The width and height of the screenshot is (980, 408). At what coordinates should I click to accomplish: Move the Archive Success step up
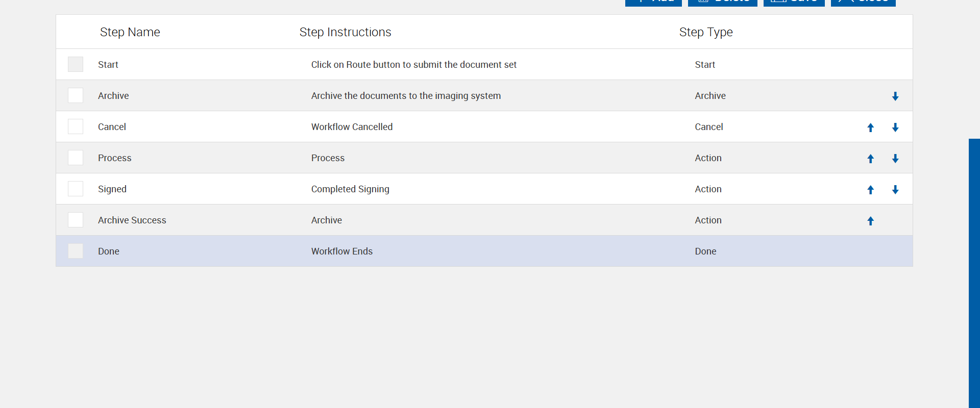tap(871, 221)
